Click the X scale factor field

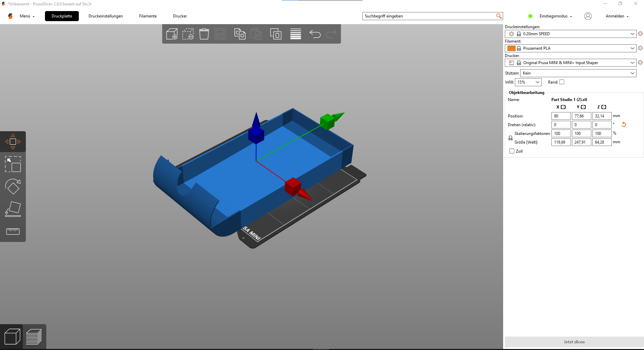point(561,133)
